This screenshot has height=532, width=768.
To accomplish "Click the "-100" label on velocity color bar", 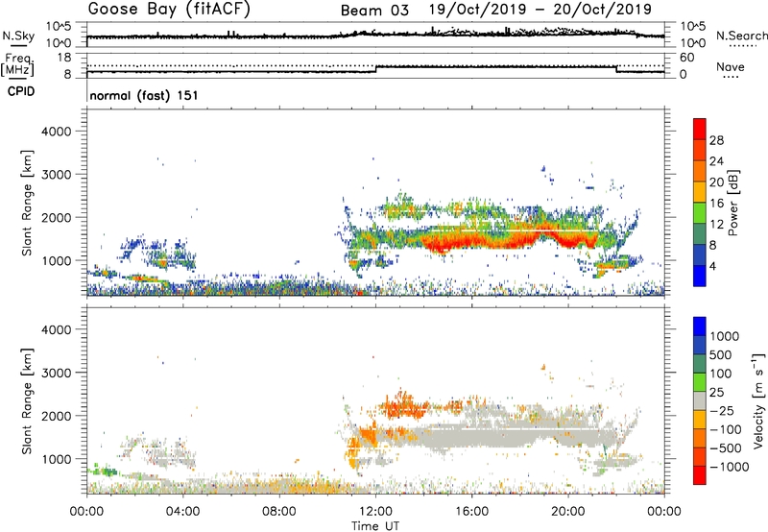I will click(x=726, y=429).
